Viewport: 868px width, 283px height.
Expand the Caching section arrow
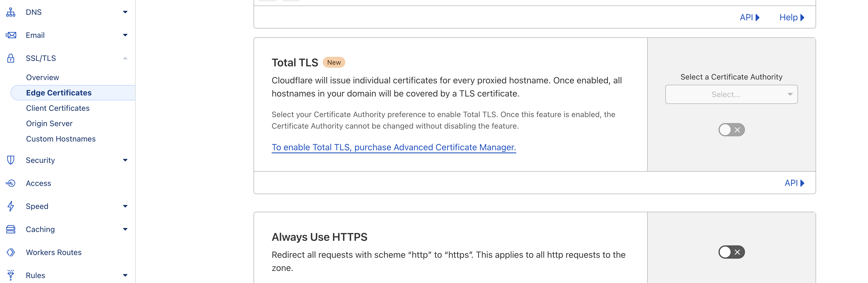[125, 229]
